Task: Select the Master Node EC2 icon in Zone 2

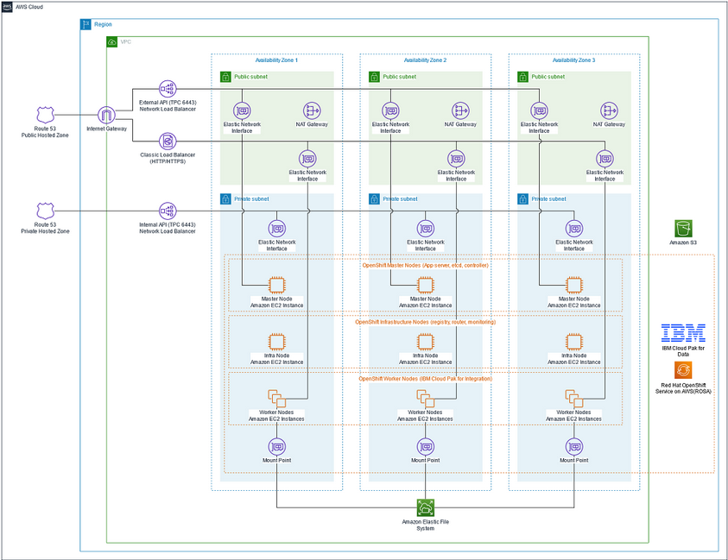Action: (x=425, y=286)
